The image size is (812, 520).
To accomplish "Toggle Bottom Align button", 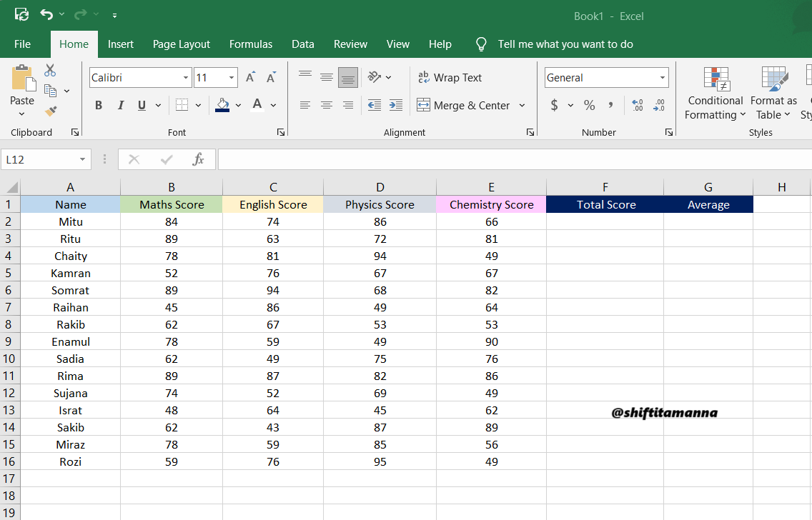I will (348, 78).
